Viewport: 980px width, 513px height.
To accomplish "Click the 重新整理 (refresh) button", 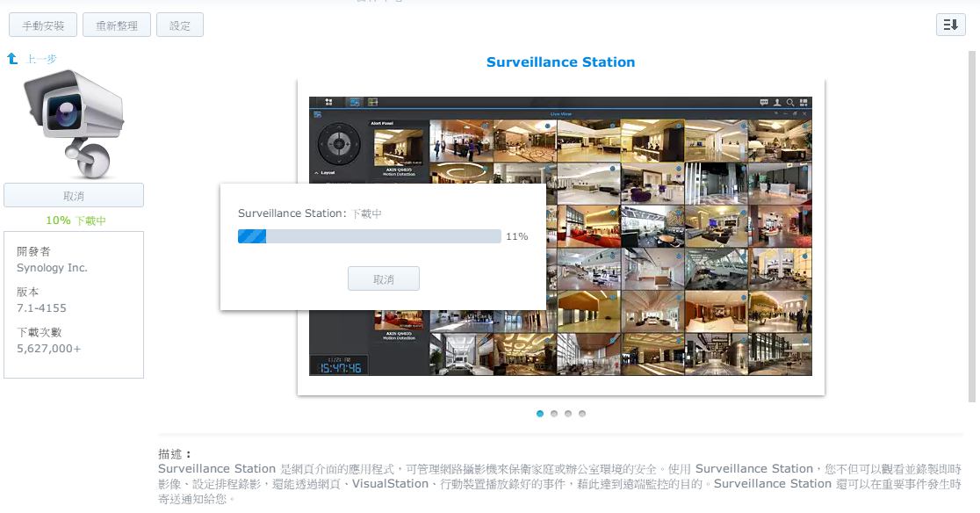I will click(x=116, y=25).
